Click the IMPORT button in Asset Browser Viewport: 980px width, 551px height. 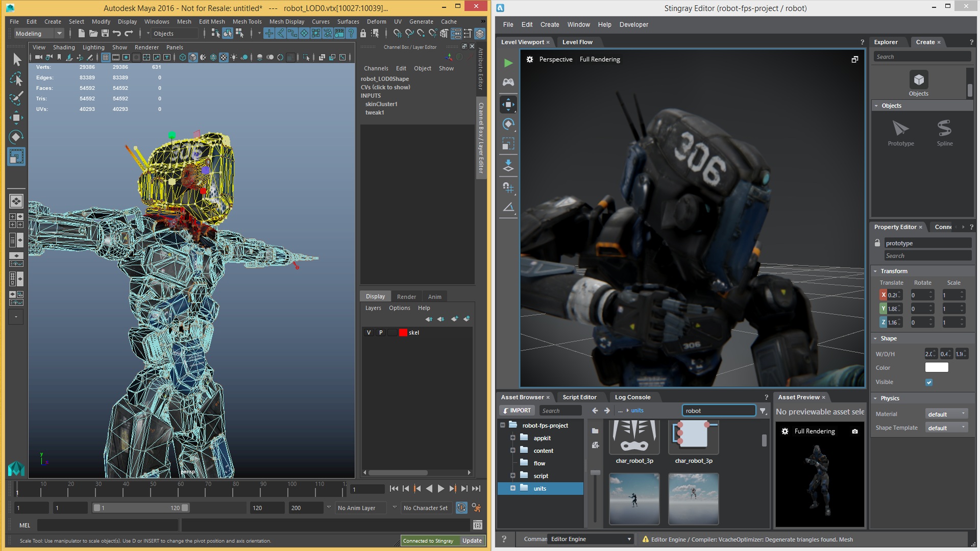click(517, 411)
